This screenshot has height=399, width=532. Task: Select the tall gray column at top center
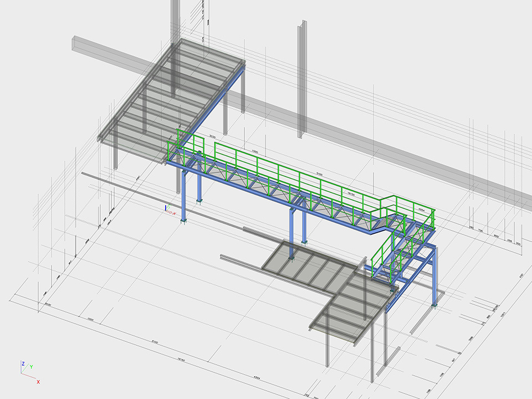coord(302,78)
